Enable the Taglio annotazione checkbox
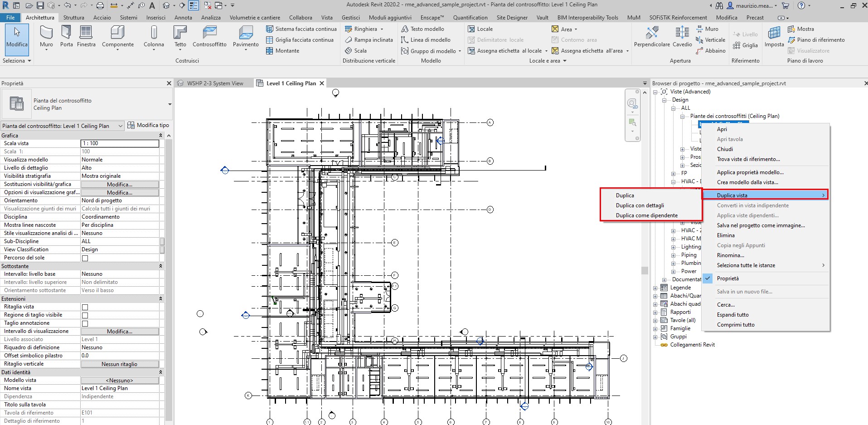 point(85,323)
